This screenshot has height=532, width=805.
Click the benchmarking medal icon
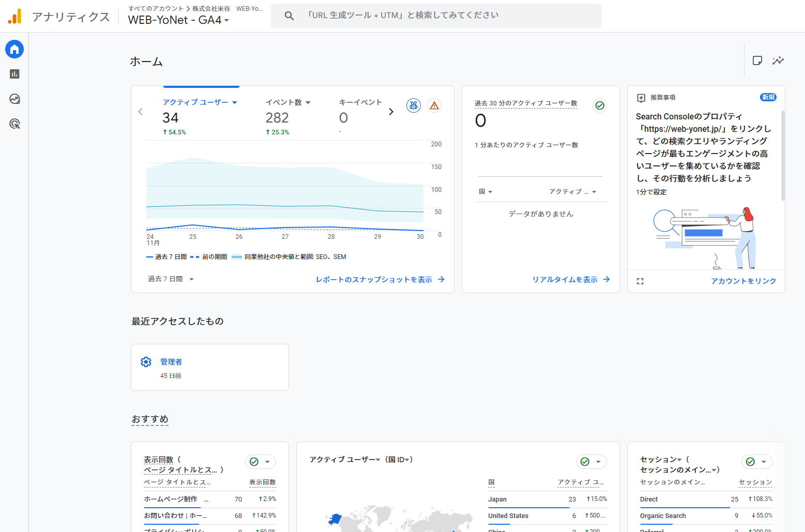coord(413,105)
